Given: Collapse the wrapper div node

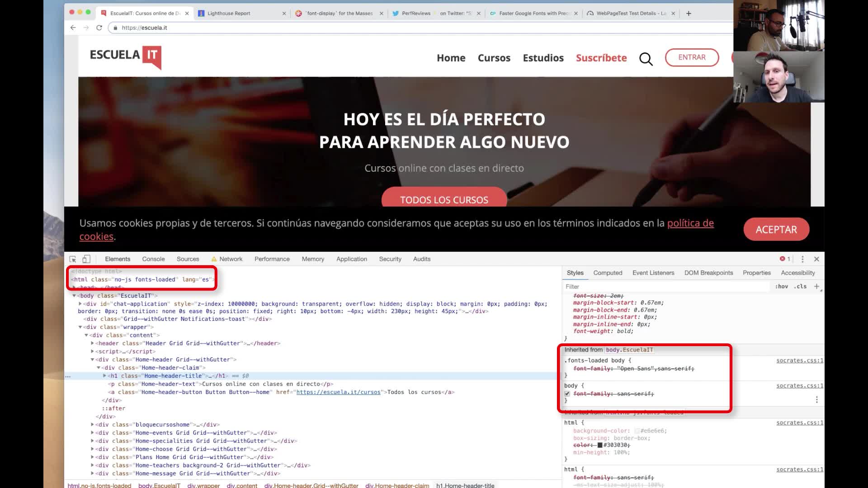Looking at the screenshot, I should click(80, 327).
